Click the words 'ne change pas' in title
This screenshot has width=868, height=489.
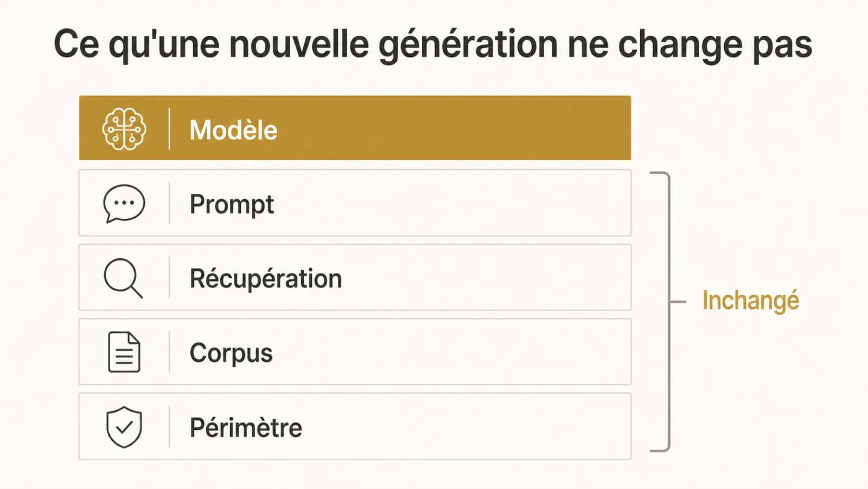point(690,46)
